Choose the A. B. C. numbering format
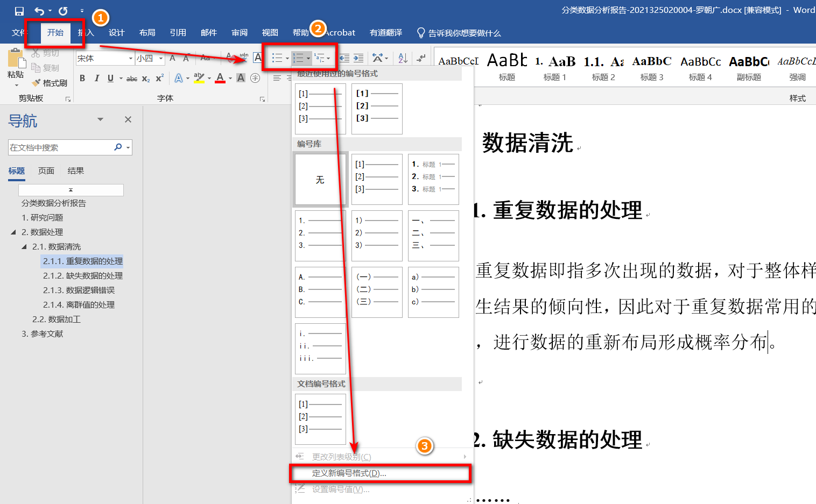 tap(320, 292)
